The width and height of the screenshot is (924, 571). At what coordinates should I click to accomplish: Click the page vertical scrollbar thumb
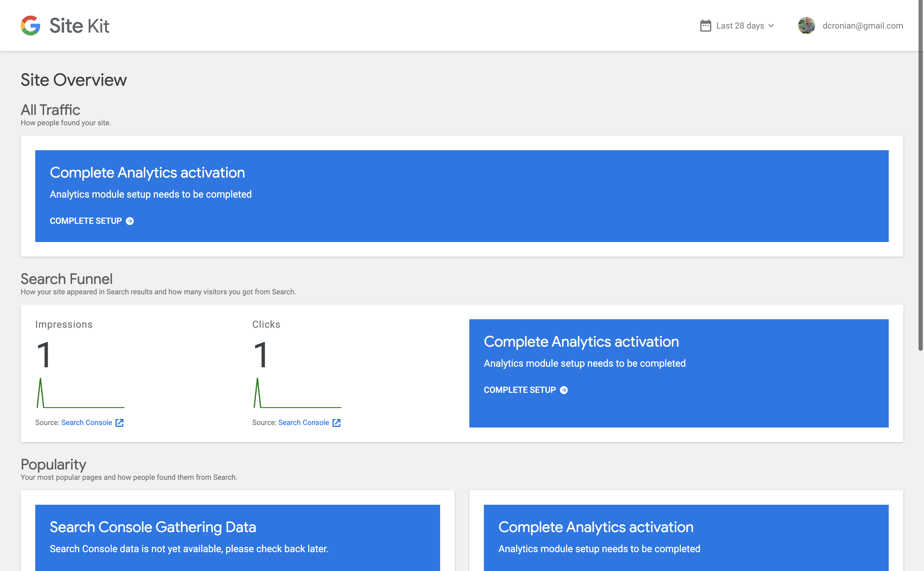[921, 176]
